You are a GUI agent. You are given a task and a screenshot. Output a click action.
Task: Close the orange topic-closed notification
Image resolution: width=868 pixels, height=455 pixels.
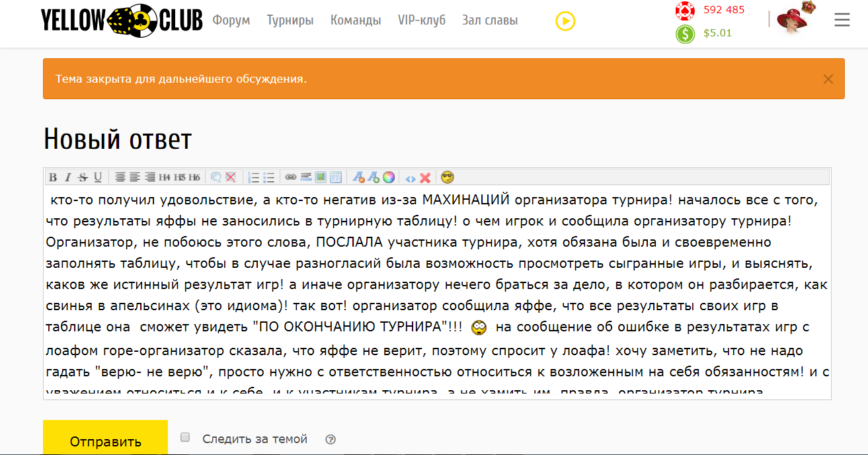tap(828, 79)
